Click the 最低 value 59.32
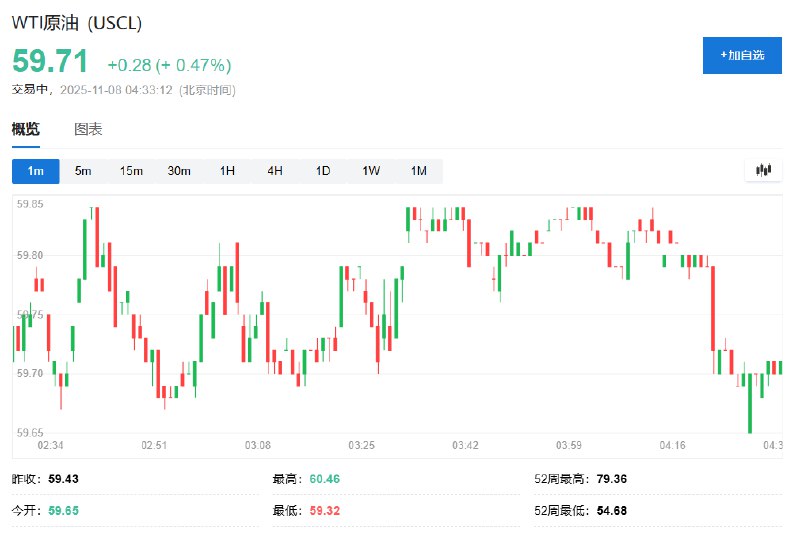This screenshot has height=541, width=800. coord(324,510)
